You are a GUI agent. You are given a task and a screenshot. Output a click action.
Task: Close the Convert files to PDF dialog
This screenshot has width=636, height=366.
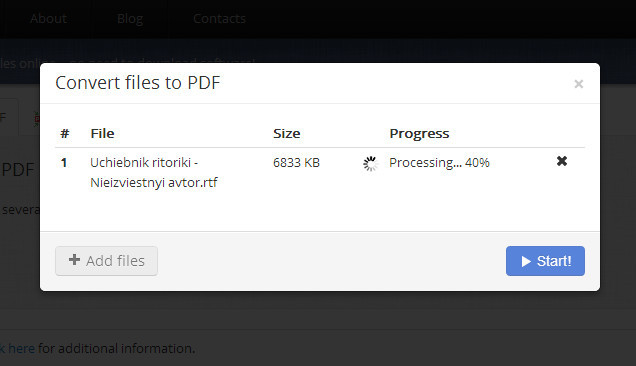tap(579, 84)
